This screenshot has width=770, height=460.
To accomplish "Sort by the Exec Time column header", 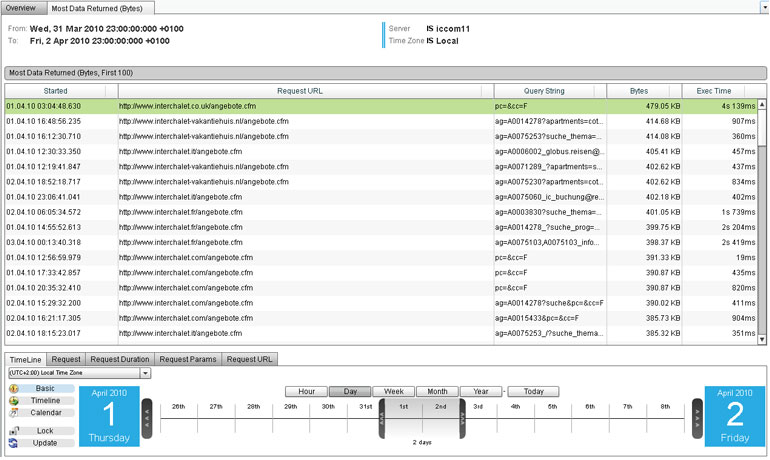I will [714, 91].
